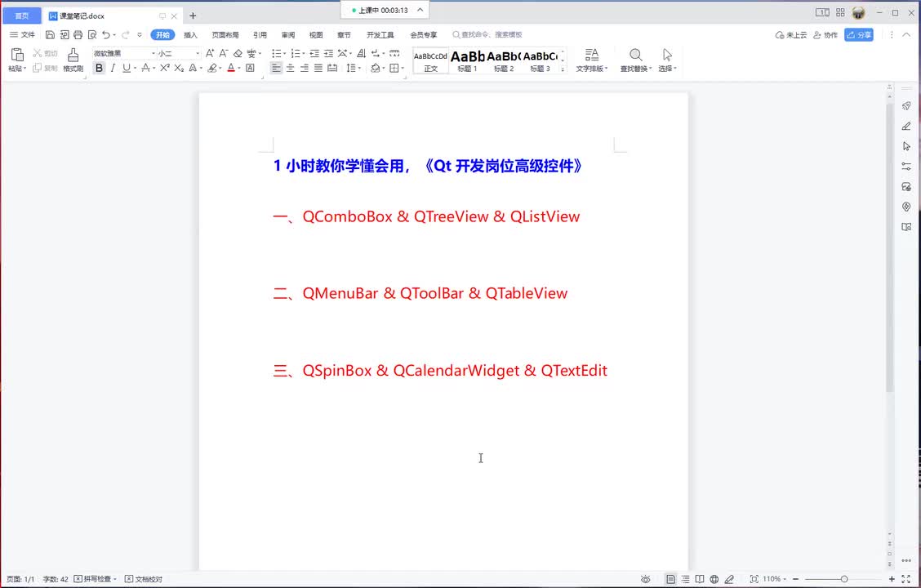Click the red font color A swatch

point(231,68)
